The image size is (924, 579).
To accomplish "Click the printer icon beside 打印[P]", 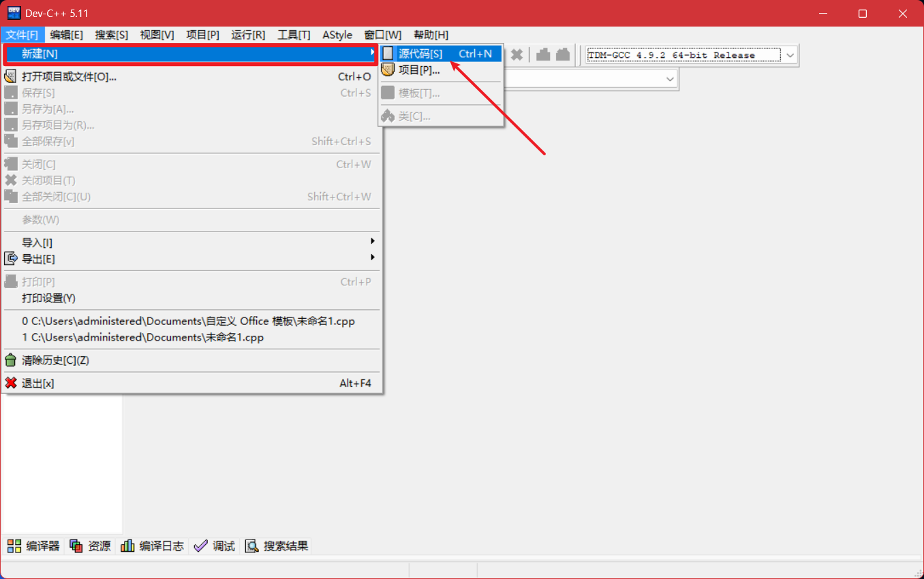I will [x=10, y=282].
